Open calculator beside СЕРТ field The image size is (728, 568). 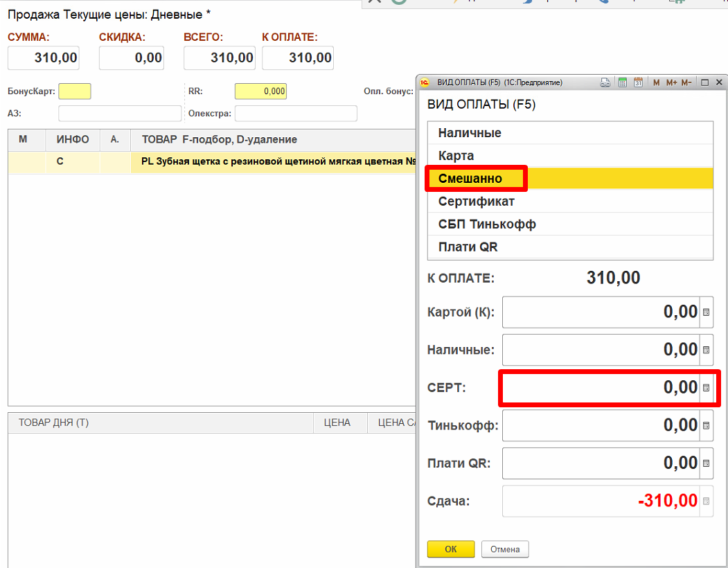[x=706, y=388]
